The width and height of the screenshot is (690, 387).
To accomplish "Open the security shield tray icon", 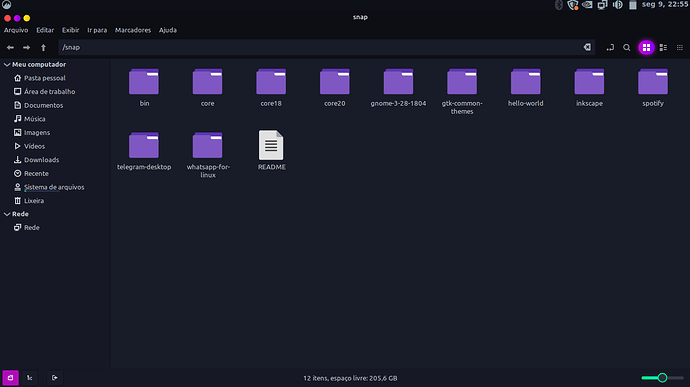I will pyautogui.click(x=573, y=5).
